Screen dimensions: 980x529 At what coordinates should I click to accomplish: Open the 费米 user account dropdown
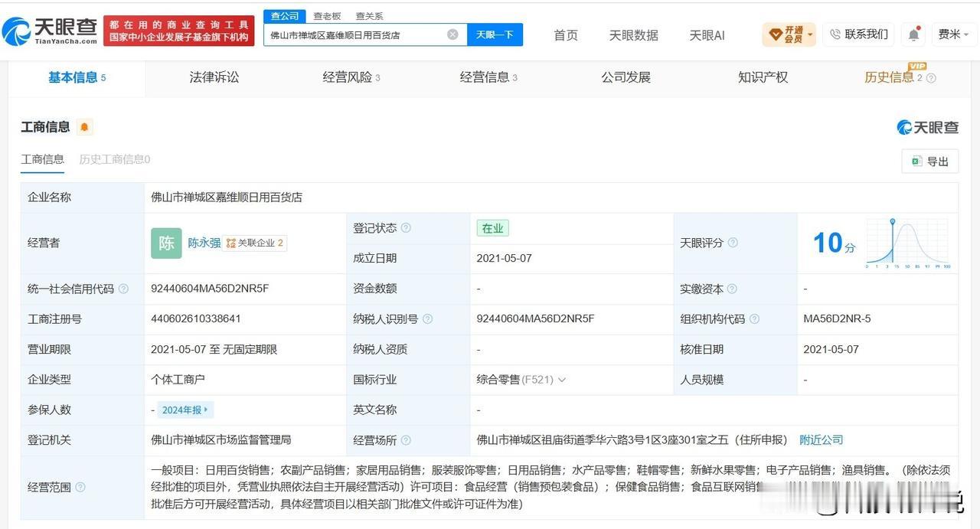coord(953,34)
